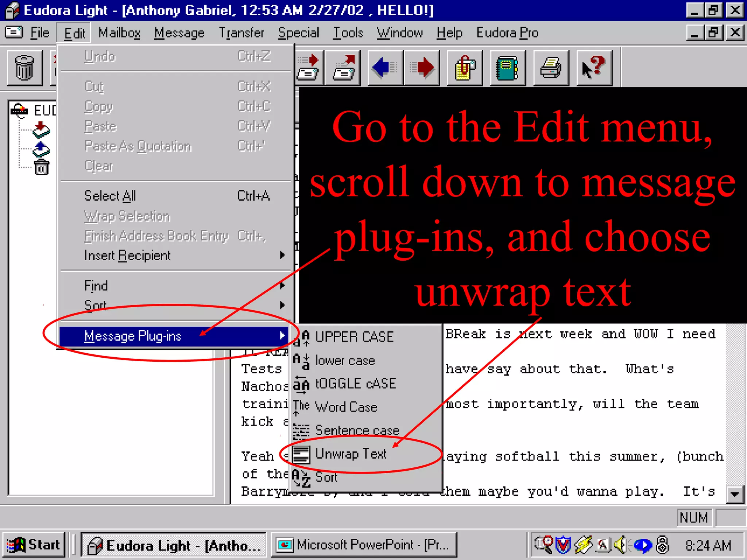Click the antivirus shield tray icon
This screenshot has width=747, height=560.
pyautogui.click(x=563, y=545)
